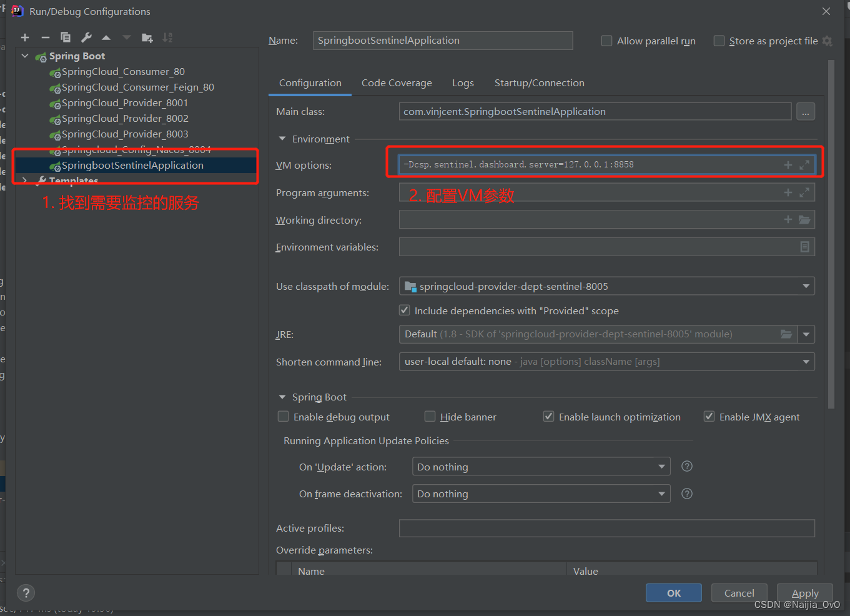Select SpringbootSentinelApplication configuration

[x=132, y=166]
